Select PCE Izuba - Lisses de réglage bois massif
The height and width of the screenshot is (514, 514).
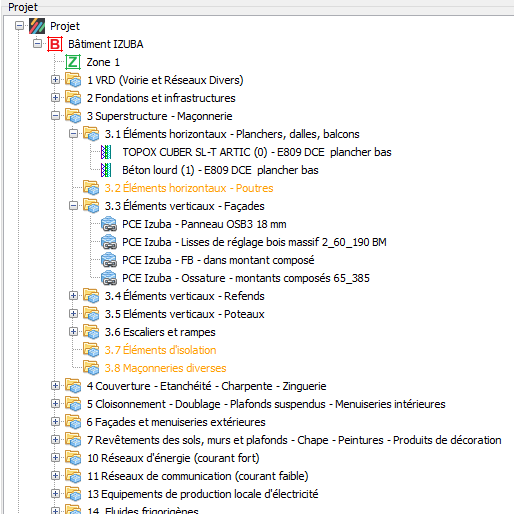[254, 242]
